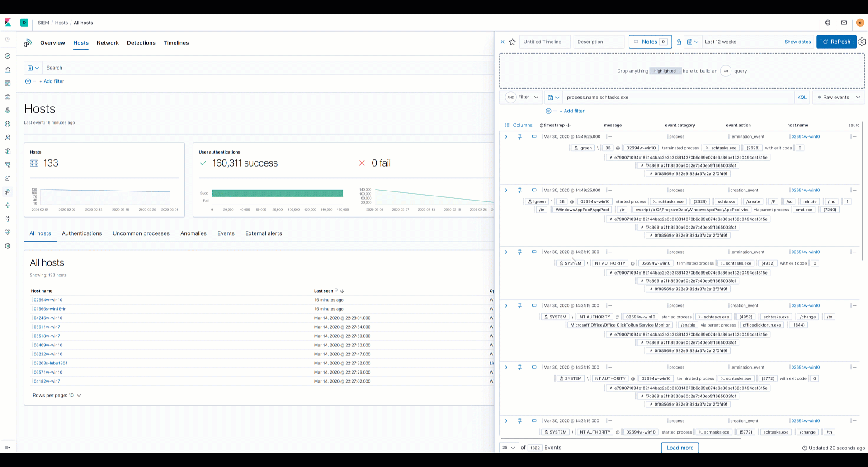868x467 pixels.
Task: Open the Maps app from the sidebar
Action: pos(7,110)
